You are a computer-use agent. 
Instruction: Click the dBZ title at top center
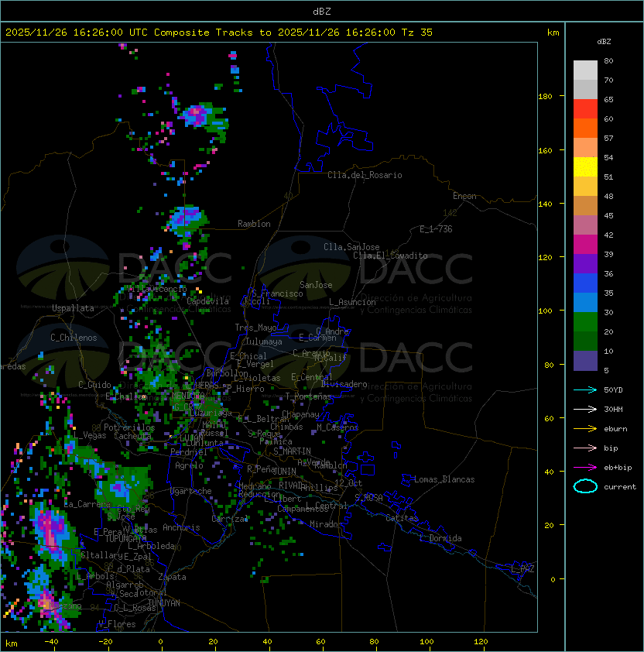coord(322,11)
